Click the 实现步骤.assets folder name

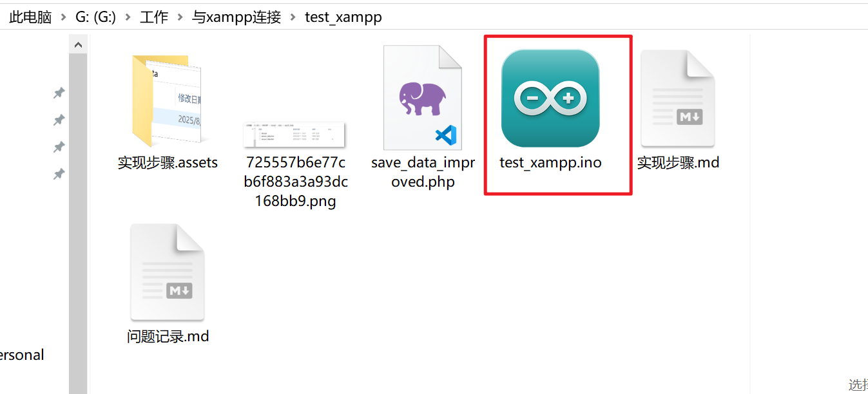pyautogui.click(x=168, y=163)
